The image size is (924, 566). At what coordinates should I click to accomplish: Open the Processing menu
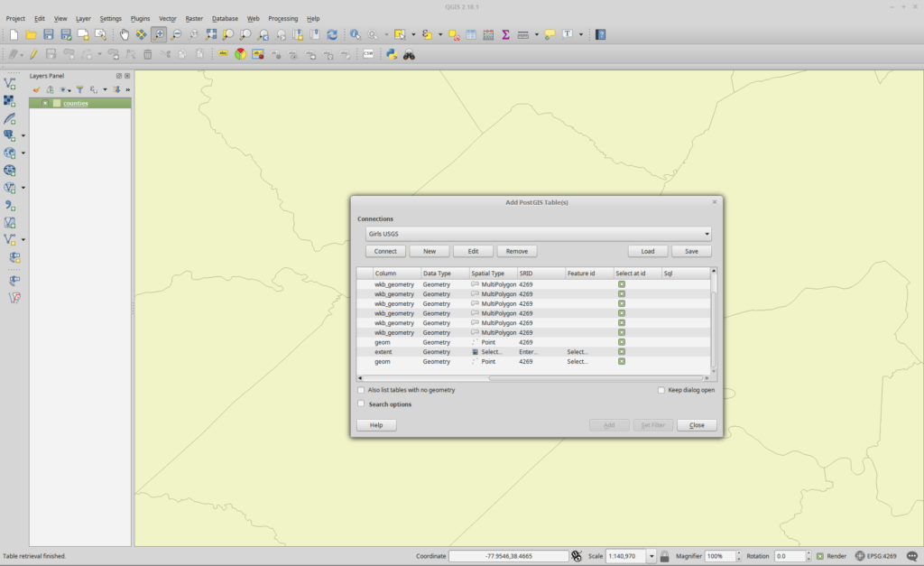[x=282, y=18]
